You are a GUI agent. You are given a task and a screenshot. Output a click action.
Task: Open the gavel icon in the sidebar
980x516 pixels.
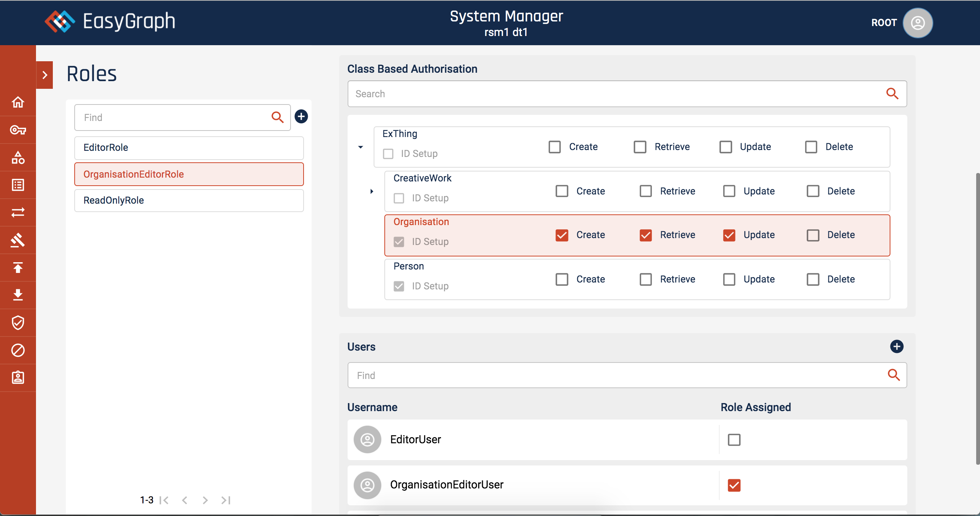pos(18,240)
